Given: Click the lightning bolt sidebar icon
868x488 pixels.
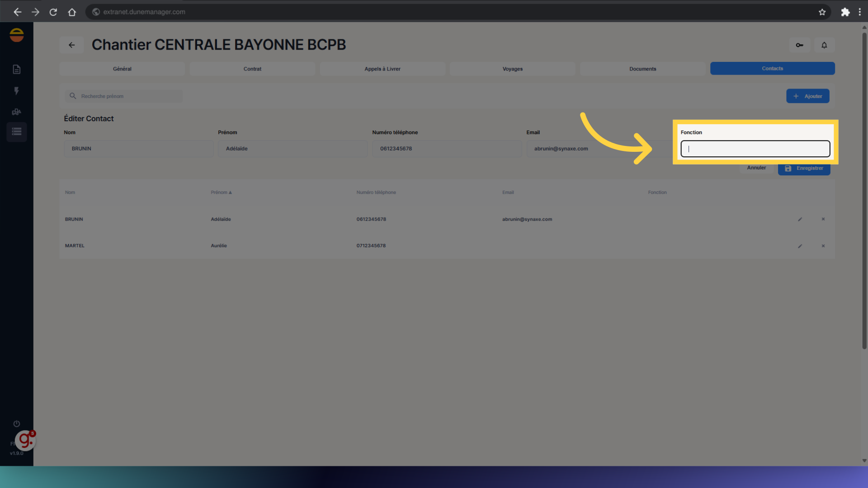Looking at the screenshot, I should point(17,91).
